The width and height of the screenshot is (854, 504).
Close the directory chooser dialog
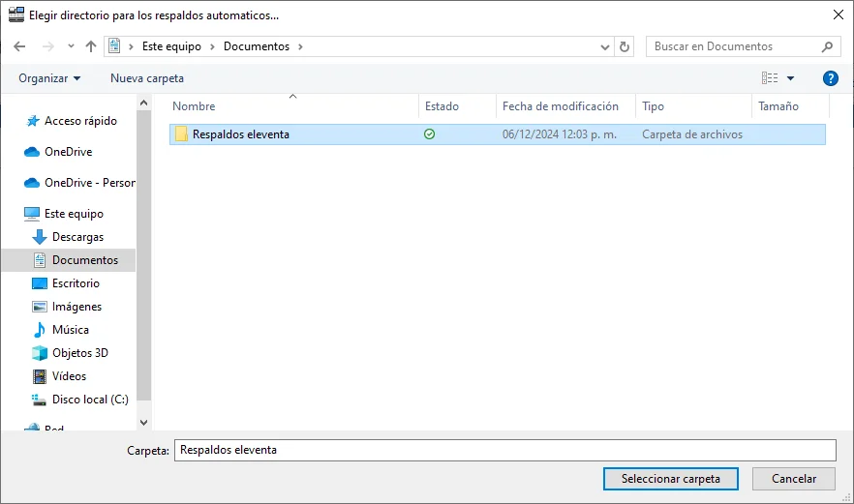point(839,15)
